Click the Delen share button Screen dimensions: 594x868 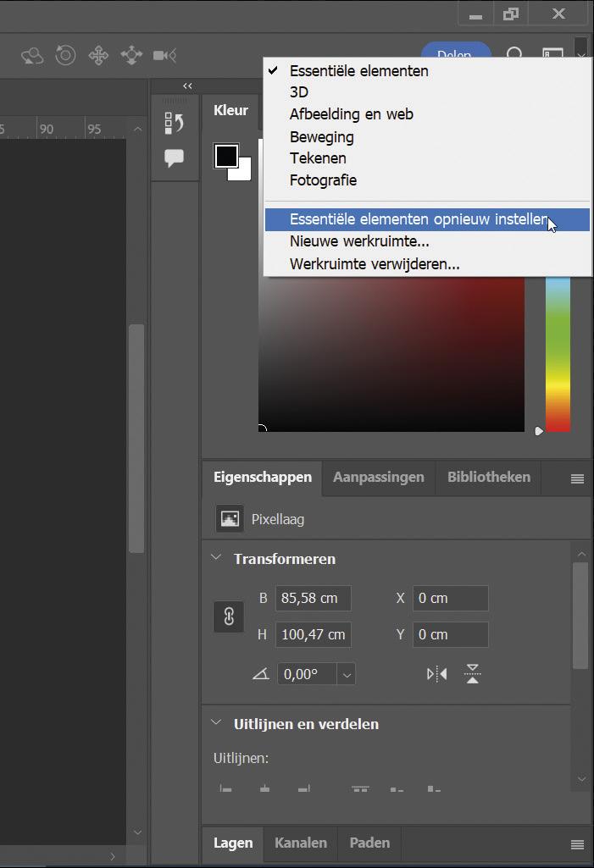(456, 50)
